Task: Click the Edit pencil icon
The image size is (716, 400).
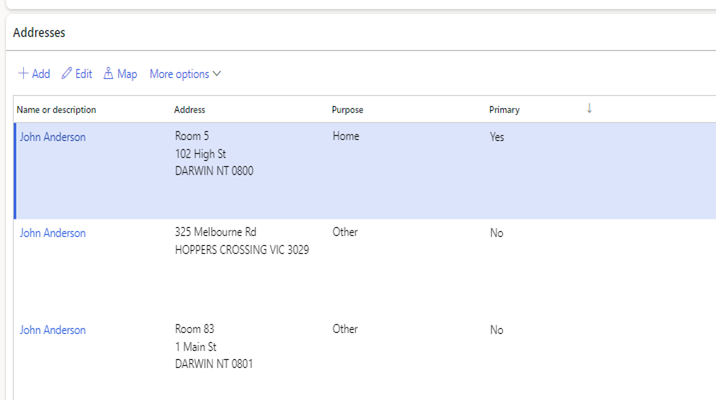Action: point(67,74)
